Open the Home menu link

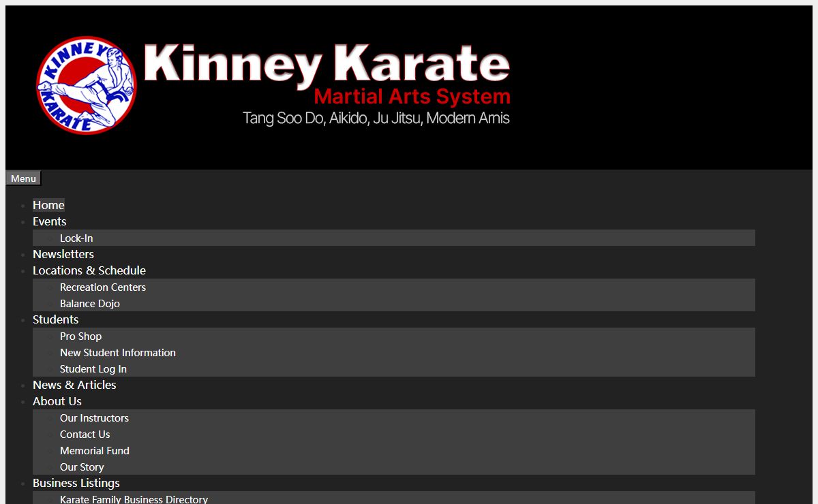tap(48, 205)
